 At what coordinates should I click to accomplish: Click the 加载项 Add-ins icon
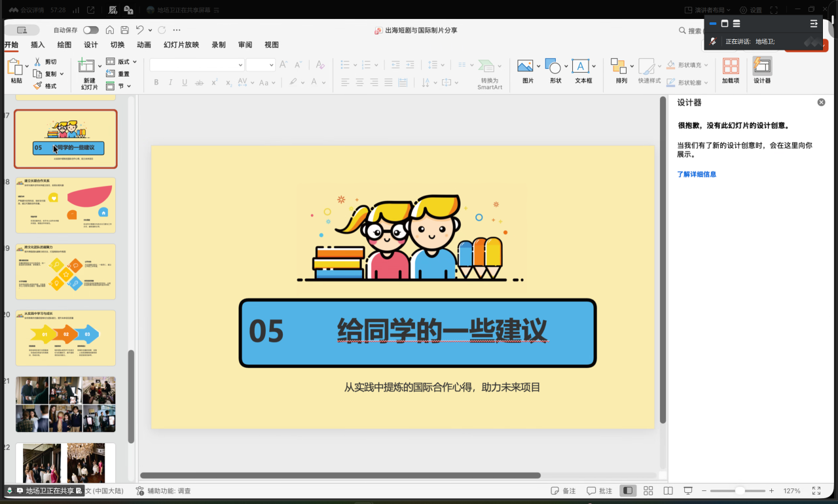coord(731,70)
